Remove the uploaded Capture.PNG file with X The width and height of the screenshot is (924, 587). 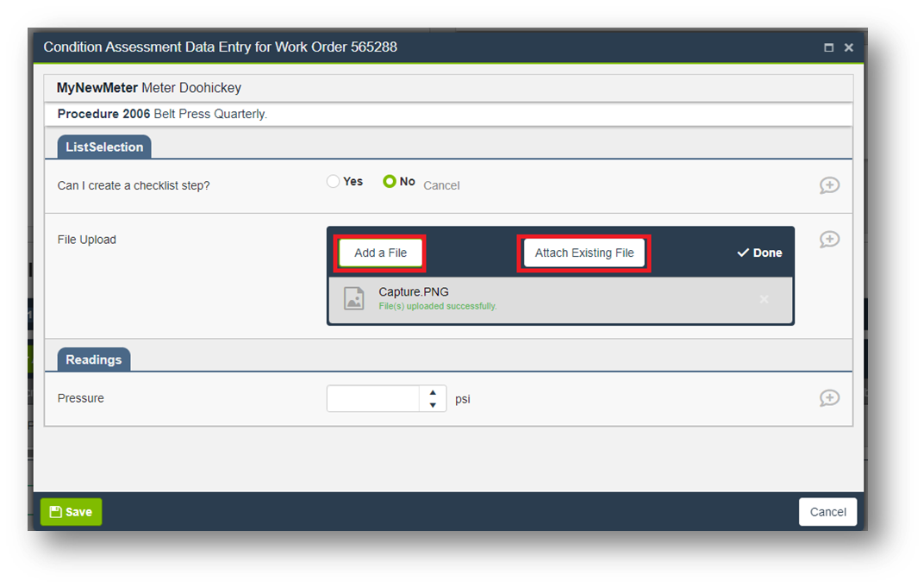coord(764,299)
